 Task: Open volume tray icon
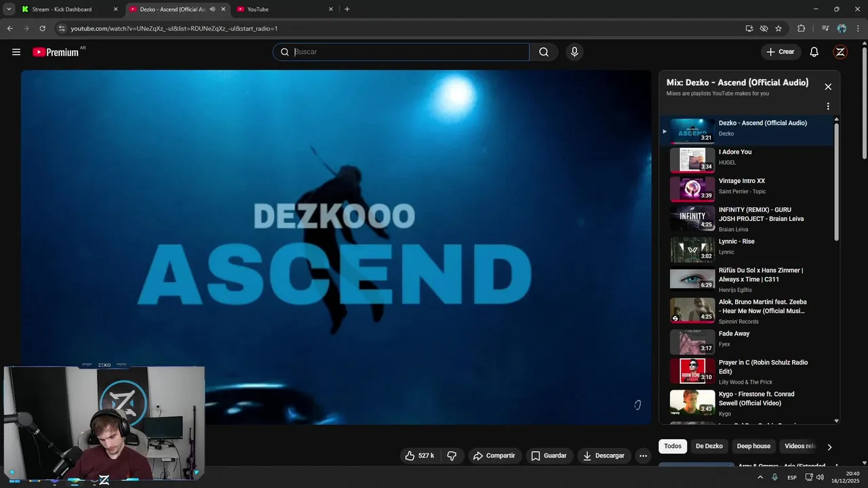coord(820,478)
